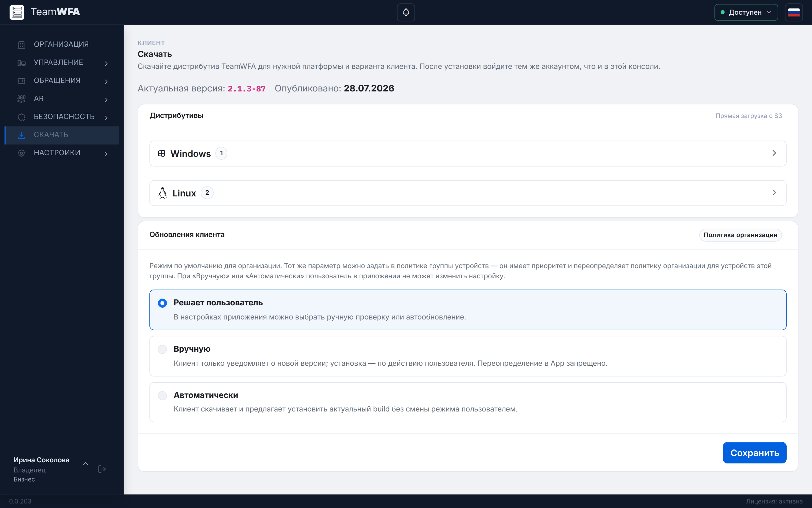Click the Linux count badge 2

pyautogui.click(x=207, y=193)
